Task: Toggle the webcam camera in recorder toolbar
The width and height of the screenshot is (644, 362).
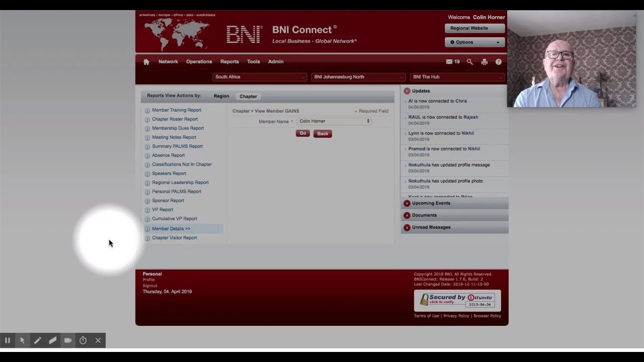Action: pos(68,340)
